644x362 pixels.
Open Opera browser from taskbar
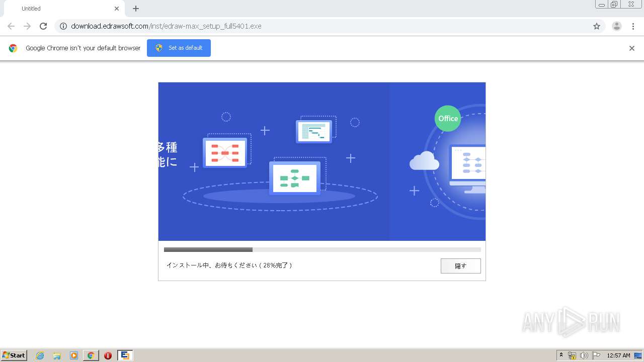click(x=108, y=355)
